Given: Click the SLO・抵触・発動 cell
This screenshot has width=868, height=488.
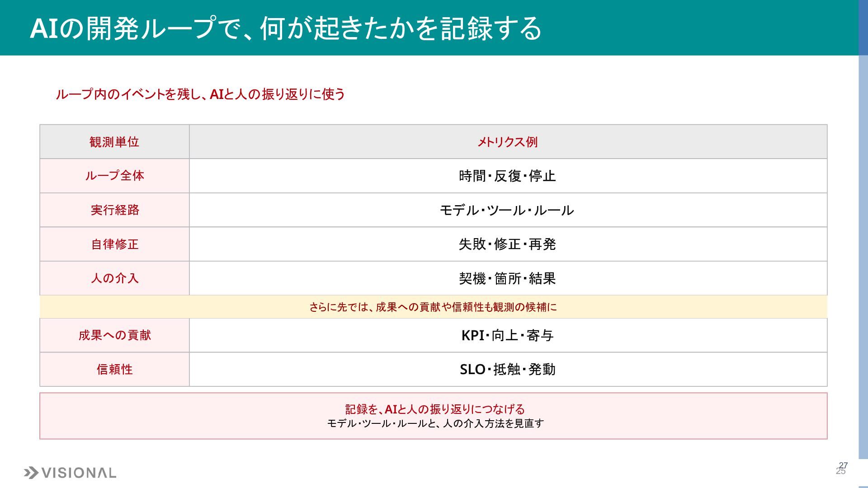Looking at the screenshot, I should (x=508, y=369).
